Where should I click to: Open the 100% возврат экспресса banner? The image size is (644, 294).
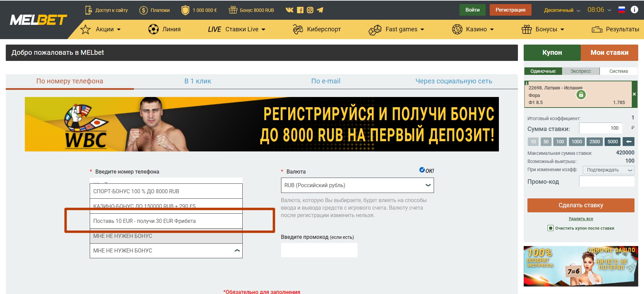pyautogui.click(x=581, y=266)
